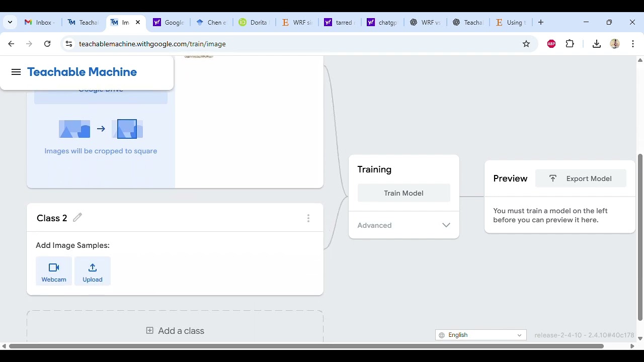The height and width of the screenshot is (362, 644).
Task: Switch to the WRF si tab
Action: [x=297, y=22]
